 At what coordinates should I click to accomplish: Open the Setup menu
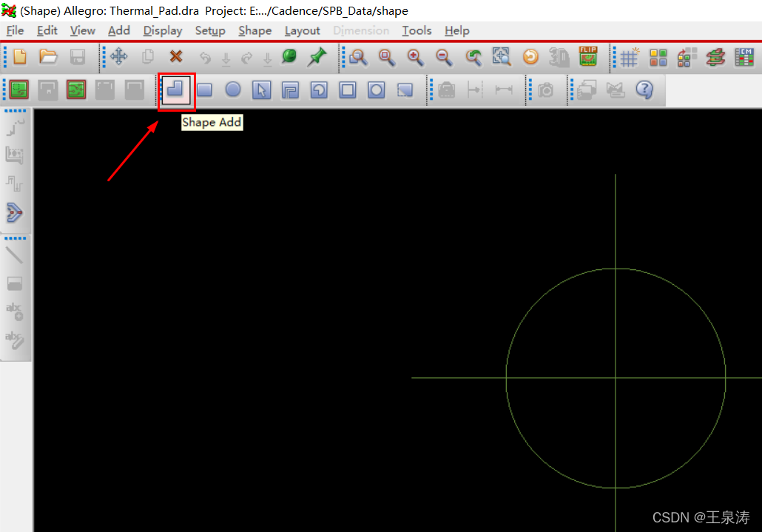tap(210, 30)
